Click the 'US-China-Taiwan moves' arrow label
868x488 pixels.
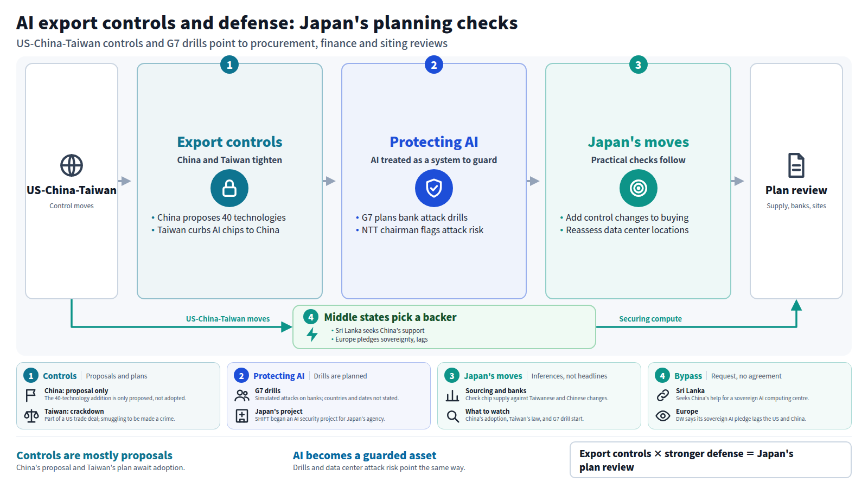click(228, 319)
